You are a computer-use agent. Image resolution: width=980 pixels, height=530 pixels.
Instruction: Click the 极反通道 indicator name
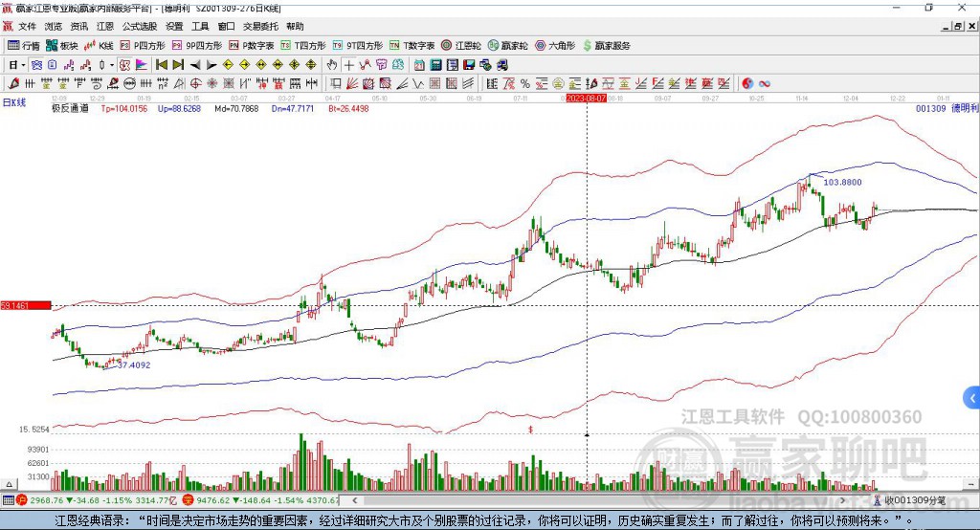pos(69,109)
